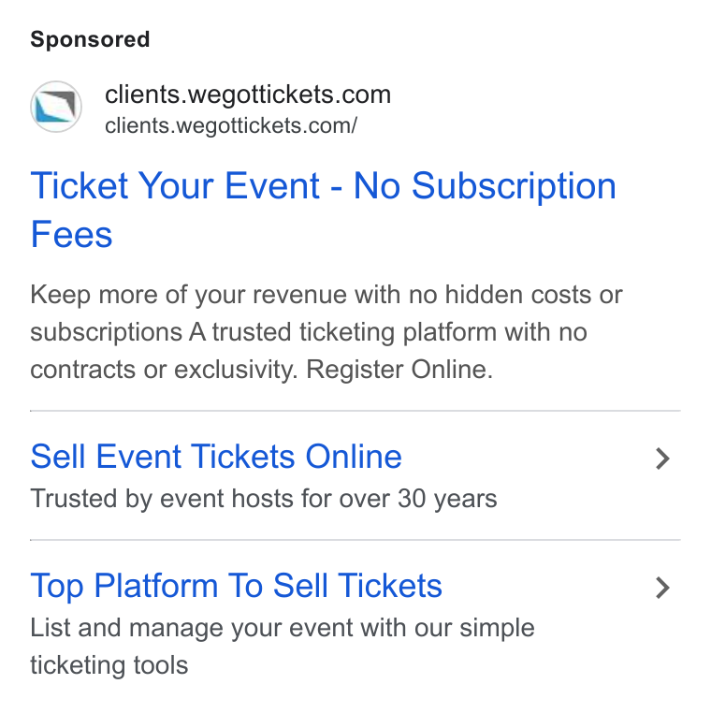711x728 pixels.
Task: Open chevron arrow beside Top Platform To Sell Tickets
Action: 662,588
